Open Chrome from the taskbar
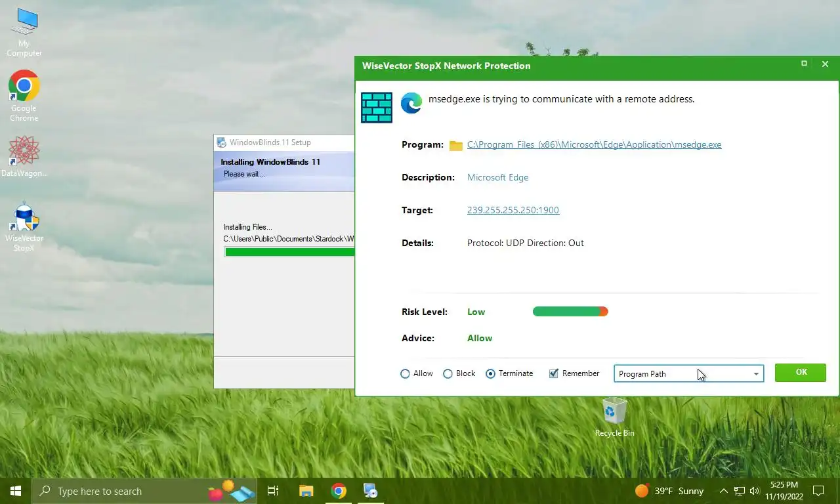The image size is (840, 504). pyautogui.click(x=339, y=491)
